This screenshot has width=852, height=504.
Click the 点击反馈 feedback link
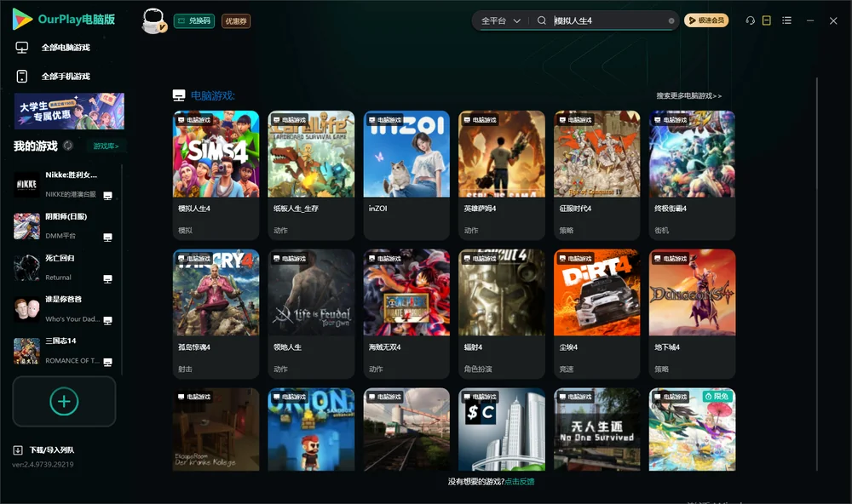tap(520, 482)
